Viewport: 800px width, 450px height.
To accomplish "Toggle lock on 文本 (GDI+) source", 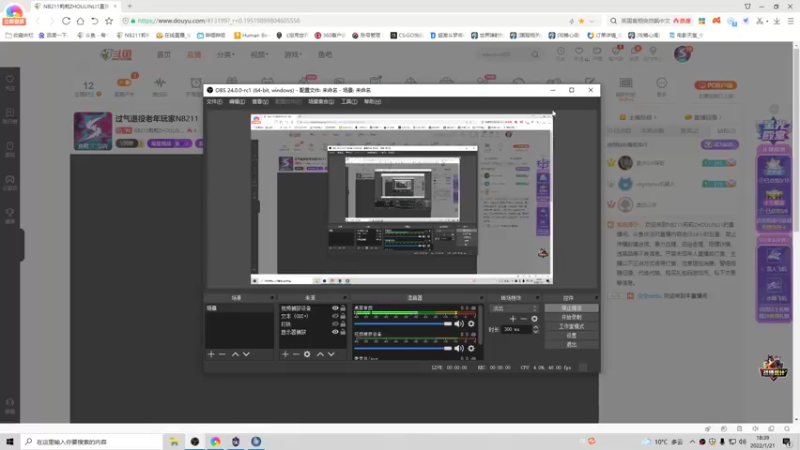I will [x=343, y=316].
